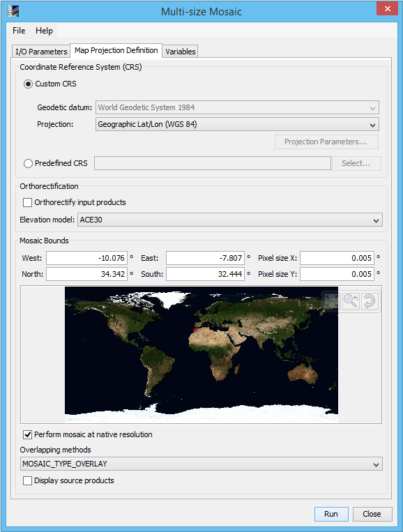Screen dimensions: 403x532
Task: Uncheck Perform mosaic at native resolution
Action: 27,434
